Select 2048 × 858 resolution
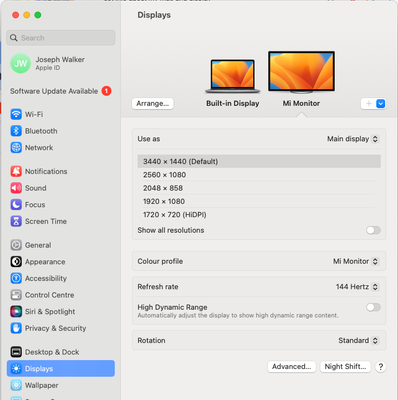 pos(259,188)
